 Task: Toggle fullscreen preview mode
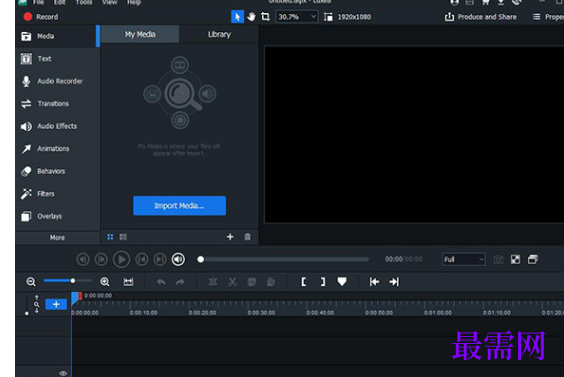coord(515,259)
